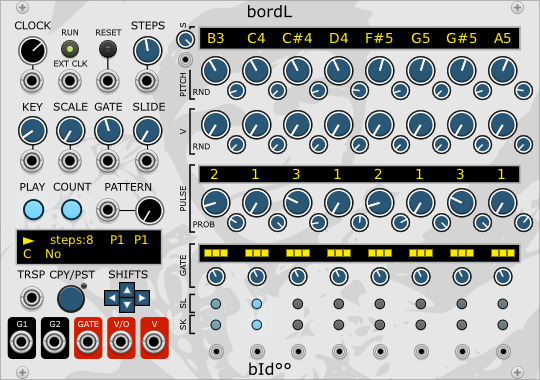
Task: Toggle the SL slide light for step two
Action: pos(257,304)
